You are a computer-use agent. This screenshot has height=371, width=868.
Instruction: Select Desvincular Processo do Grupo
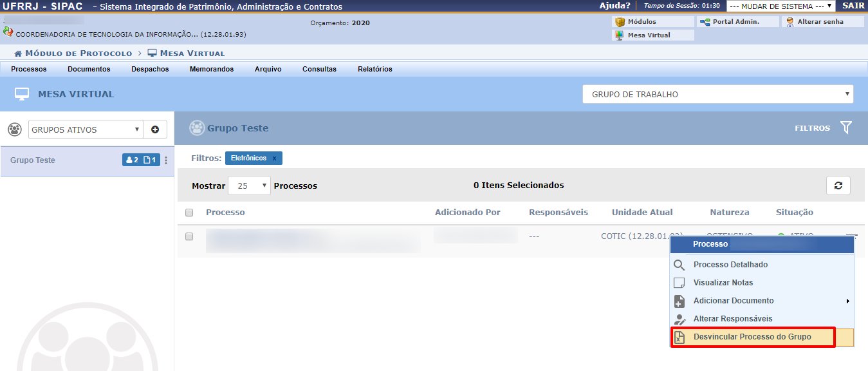pos(752,337)
